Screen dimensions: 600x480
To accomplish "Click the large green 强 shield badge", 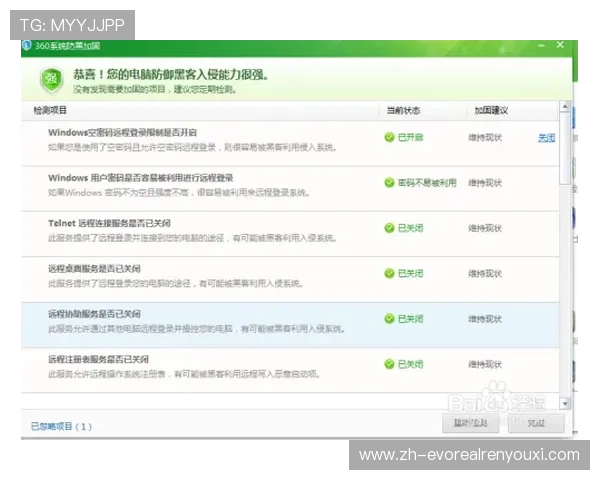I will [x=52, y=80].
